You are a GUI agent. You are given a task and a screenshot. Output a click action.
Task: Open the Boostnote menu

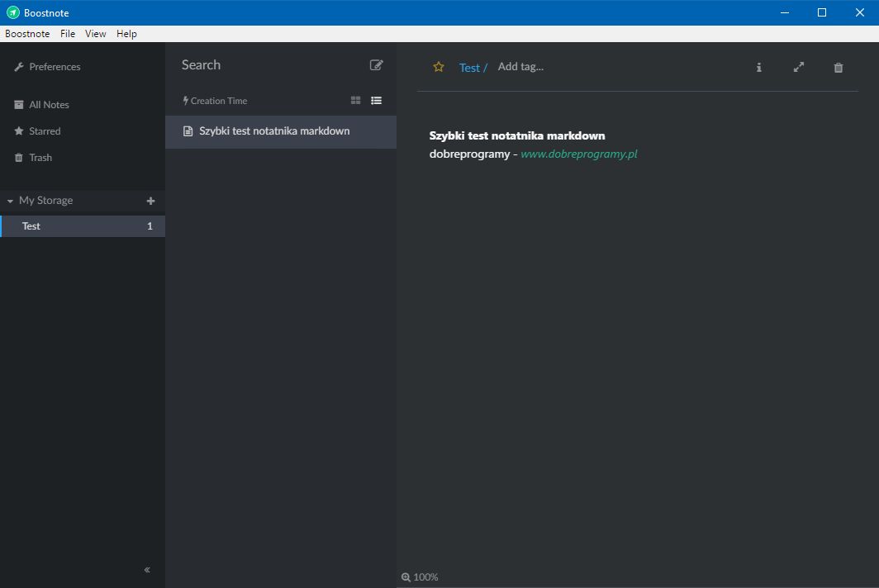point(27,34)
